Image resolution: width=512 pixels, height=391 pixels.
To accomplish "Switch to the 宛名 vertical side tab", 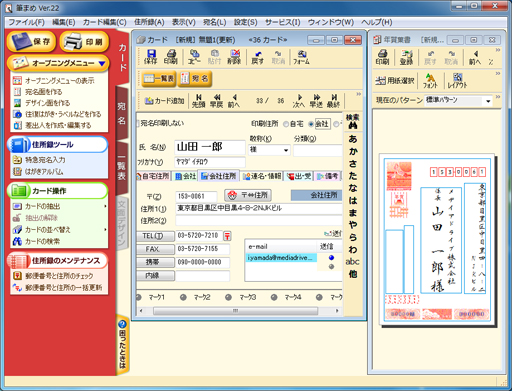I will coord(122,113).
